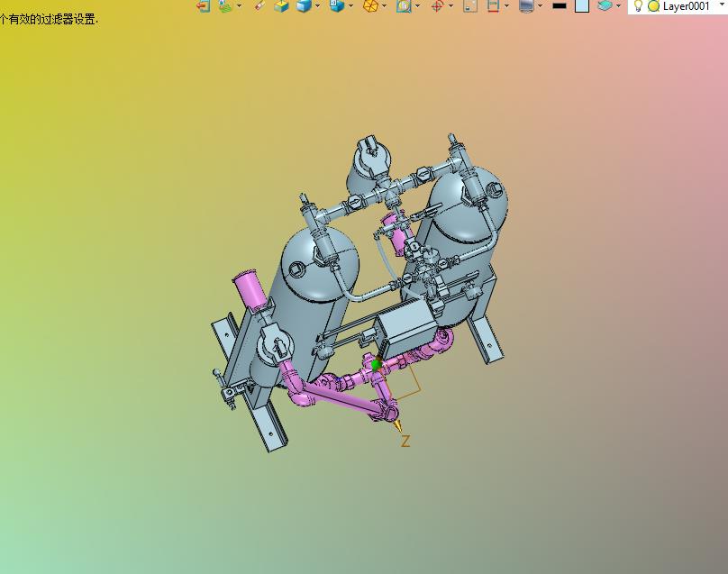
Task: Expand the zoom magnifier dropdown arrow
Action: pos(418,5)
